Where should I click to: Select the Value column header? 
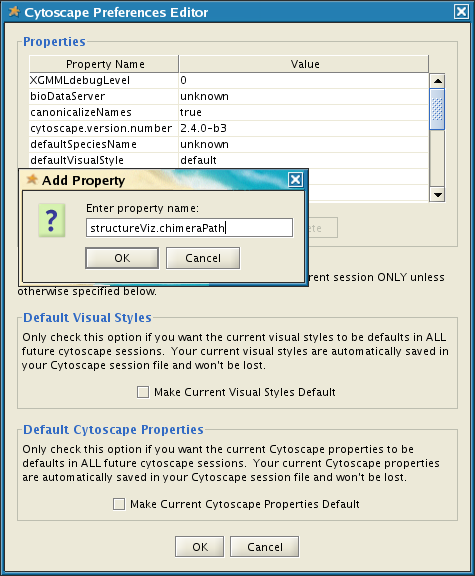pyautogui.click(x=304, y=64)
